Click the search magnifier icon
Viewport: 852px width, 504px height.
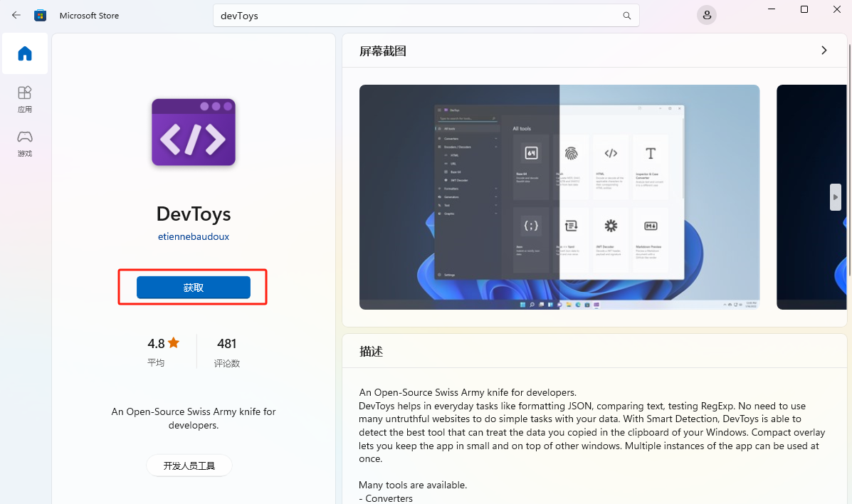click(626, 15)
